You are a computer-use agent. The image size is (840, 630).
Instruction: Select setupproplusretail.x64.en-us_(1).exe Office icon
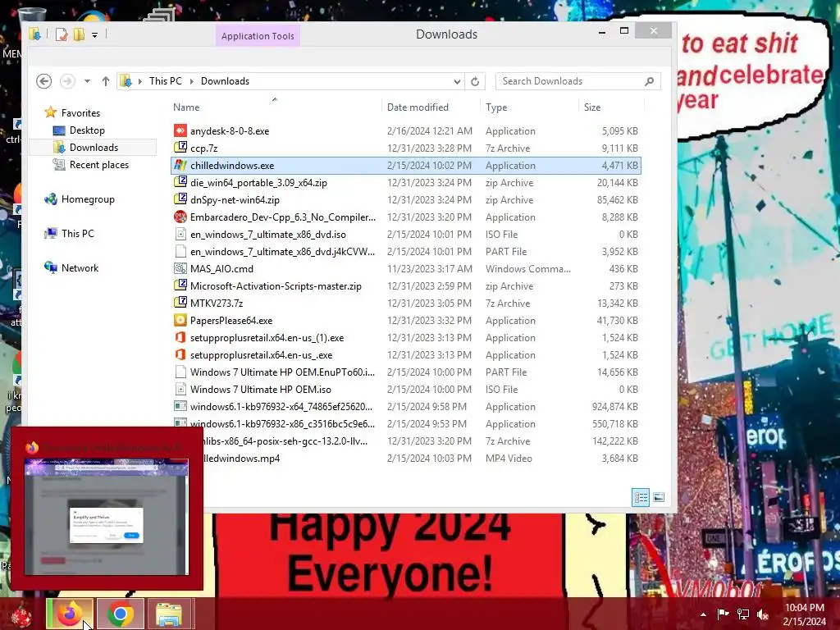[180, 337]
